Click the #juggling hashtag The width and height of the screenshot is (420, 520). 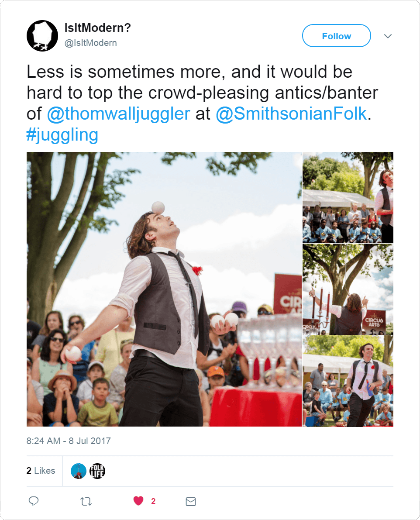[62, 135]
